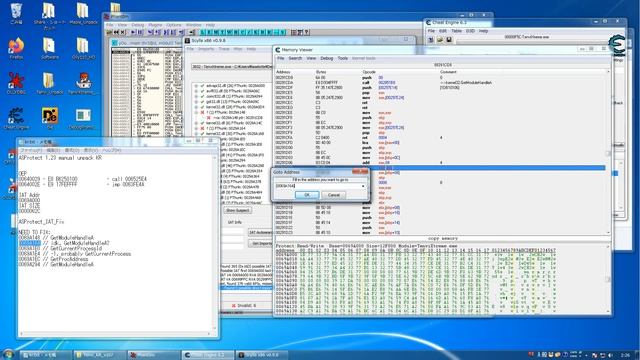This screenshot has width=640, height=360.
Task: Expand the gdi32.dll node in Scylla import tree
Action: coord(196,102)
